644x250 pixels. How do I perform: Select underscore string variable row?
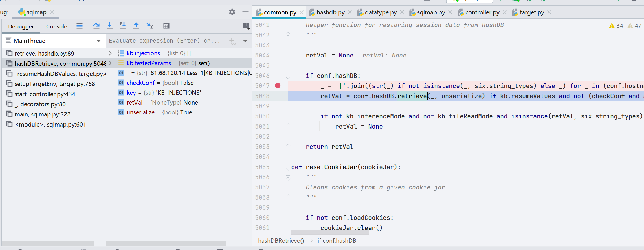pyautogui.click(x=179, y=73)
